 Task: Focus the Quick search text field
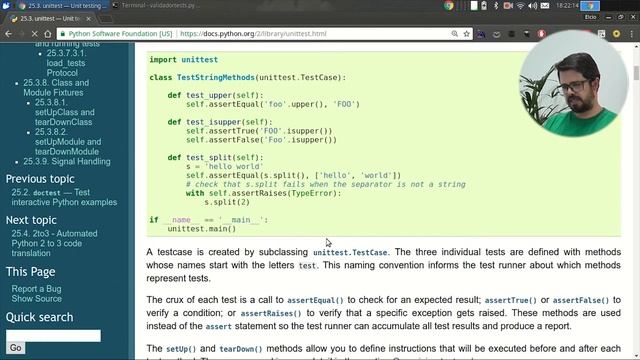point(53,336)
